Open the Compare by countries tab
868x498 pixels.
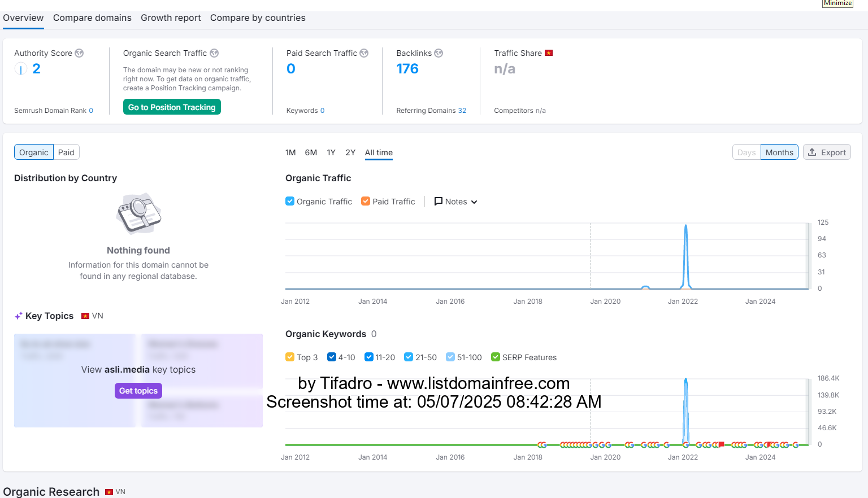coord(258,18)
